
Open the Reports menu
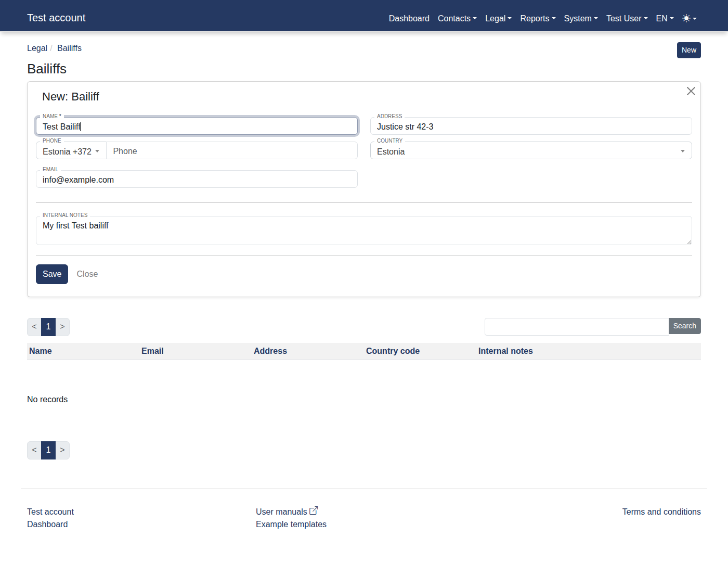pos(538,18)
